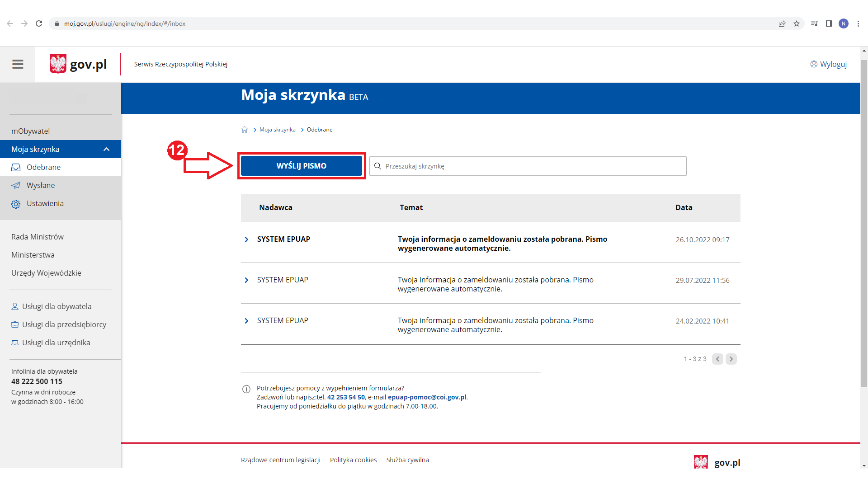Reload the page with refresh icon
Viewport: 868px width, 488px height.
39,23
